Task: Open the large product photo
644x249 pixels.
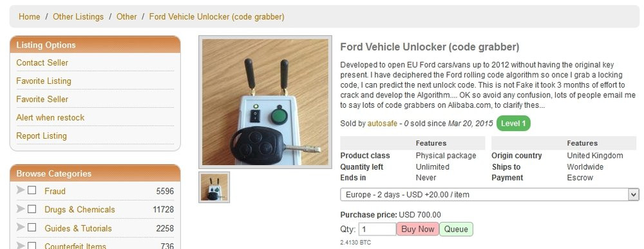Action: point(265,102)
